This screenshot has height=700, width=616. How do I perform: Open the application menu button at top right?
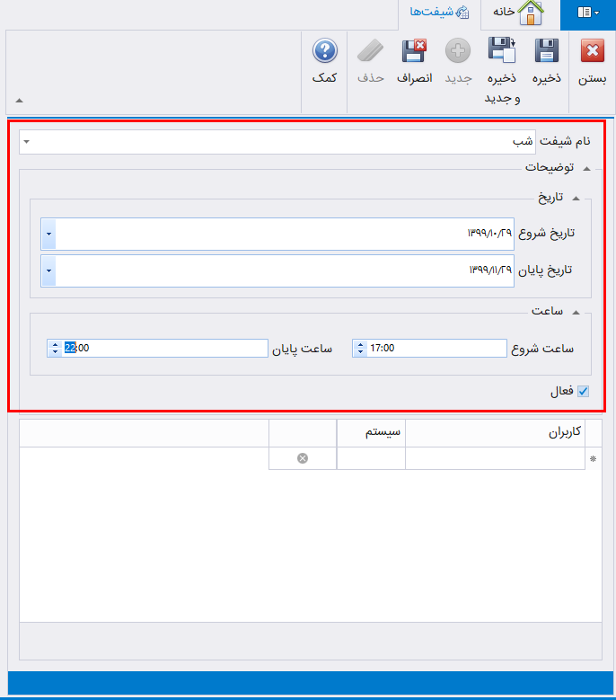(588, 13)
